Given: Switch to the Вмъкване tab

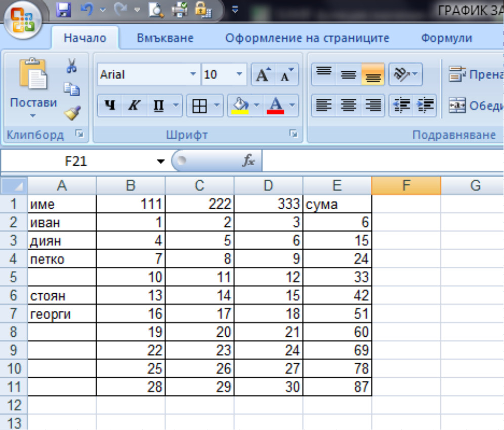Looking at the screenshot, I should 165,38.
